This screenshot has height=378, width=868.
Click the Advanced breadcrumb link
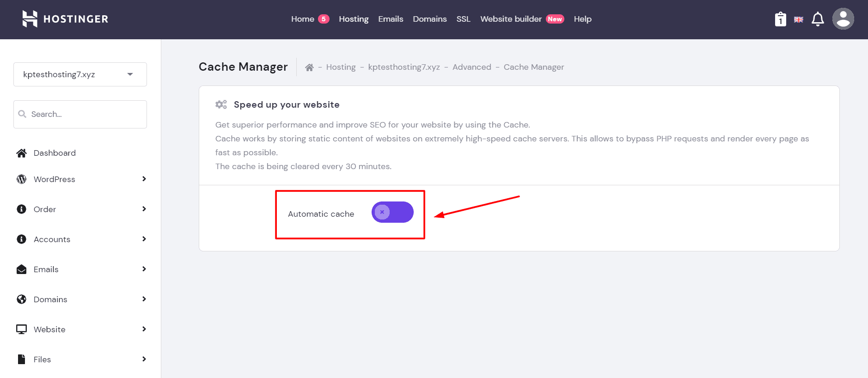tap(471, 67)
